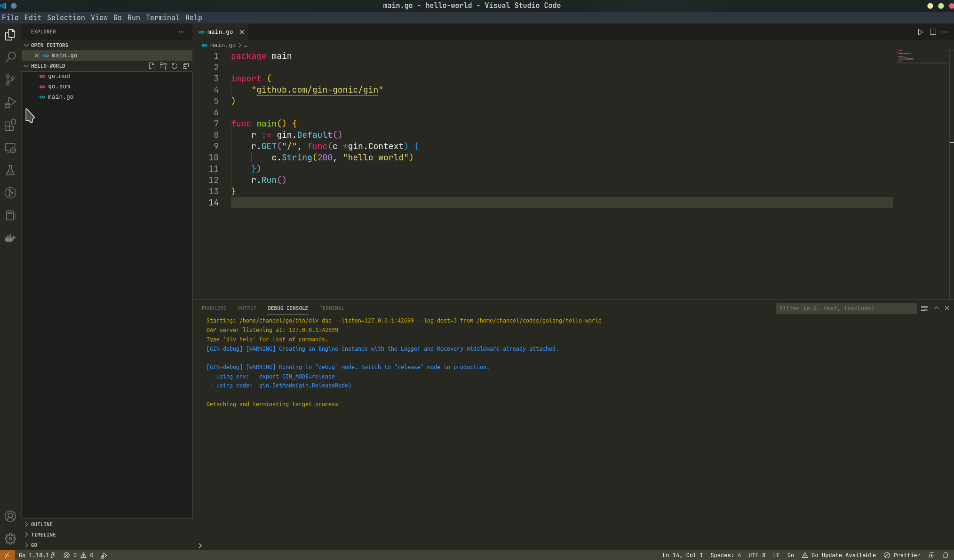Toggle word wrap in debug console
Image resolution: width=954 pixels, height=560 pixels.
click(924, 308)
